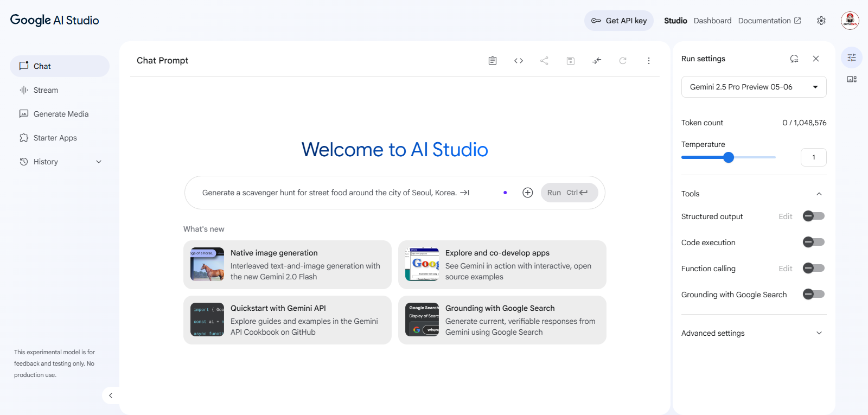Select the Chat item in sidebar
The width and height of the screenshot is (868, 415).
click(60, 66)
